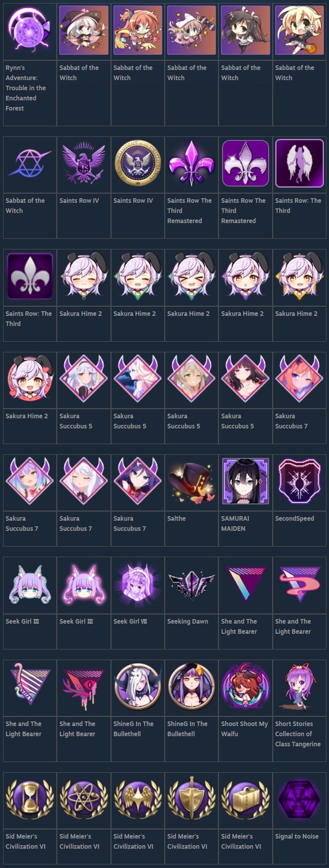The width and height of the screenshot is (329, 868).
Task: Select the SAMURAI MAIDEN portrait badge
Action: pos(245,481)
